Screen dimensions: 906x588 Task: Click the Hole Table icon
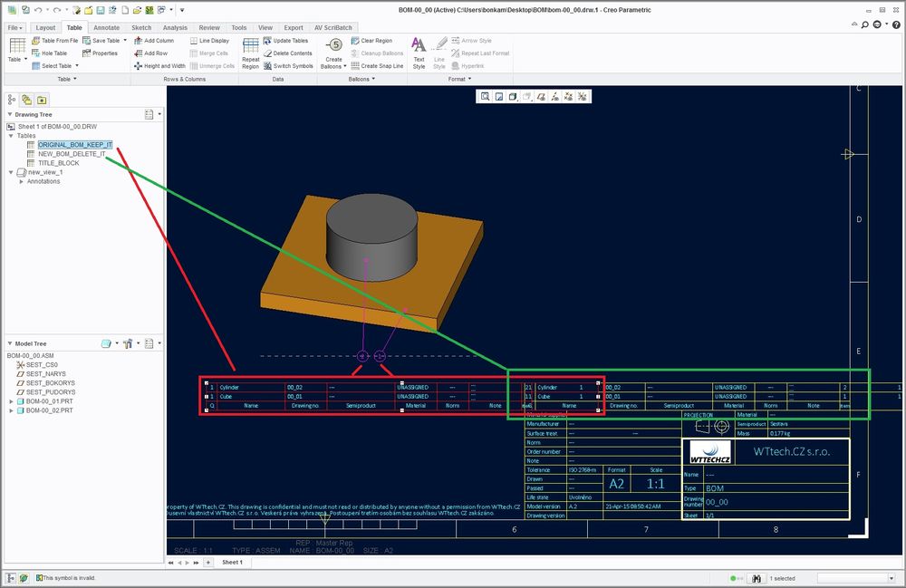[x=36, y=53]
